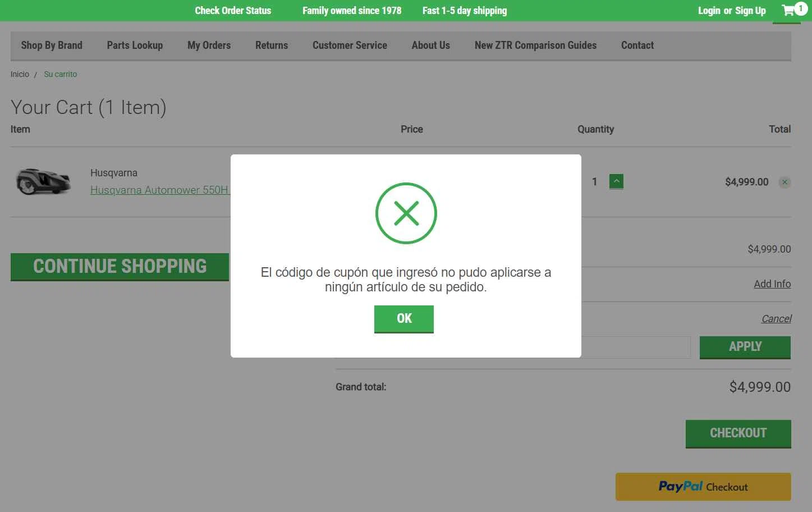The height and width of the screenshot is (512, 812).
Task: Open the Contact page
Action: tap(637, 45)
